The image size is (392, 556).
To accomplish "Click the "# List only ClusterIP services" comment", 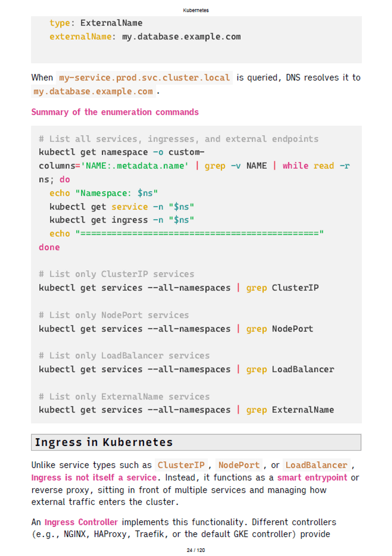I will pos(116,274).
